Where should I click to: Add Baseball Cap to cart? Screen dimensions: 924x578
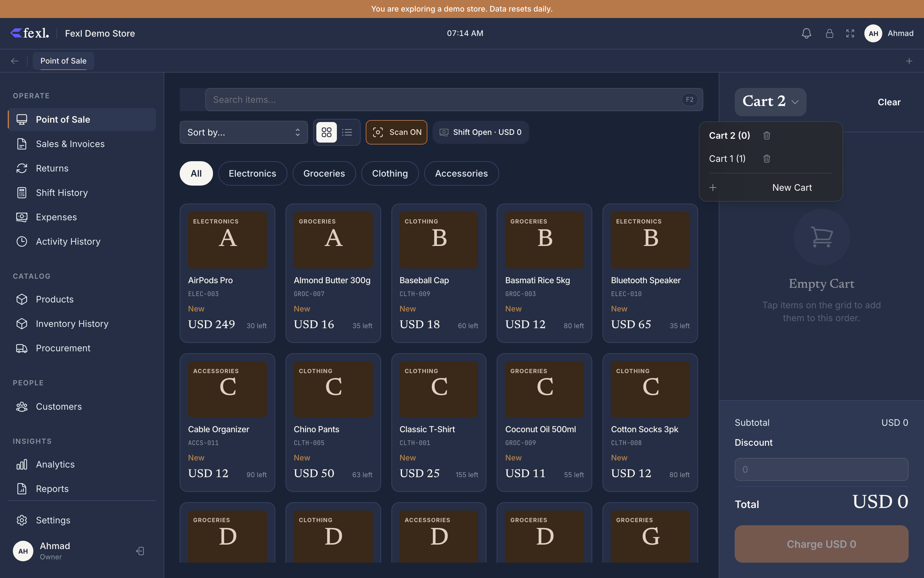tap(439, 273)
